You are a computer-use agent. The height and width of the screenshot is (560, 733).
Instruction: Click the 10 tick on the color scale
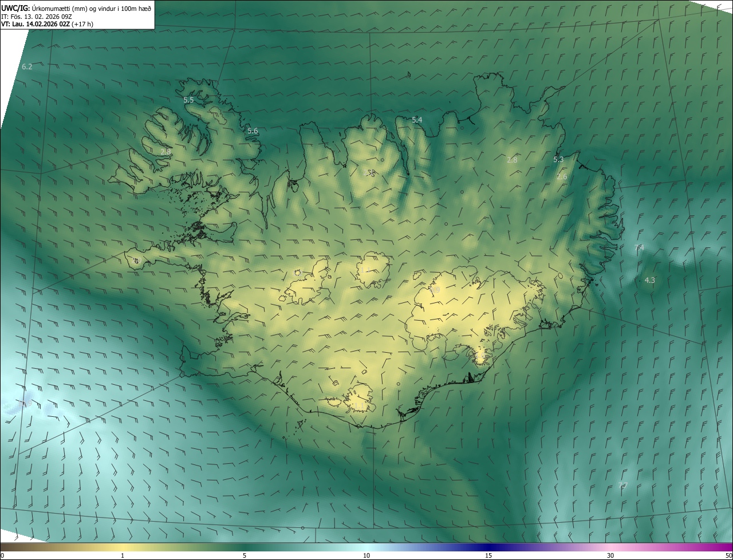[x=366, y=555]
